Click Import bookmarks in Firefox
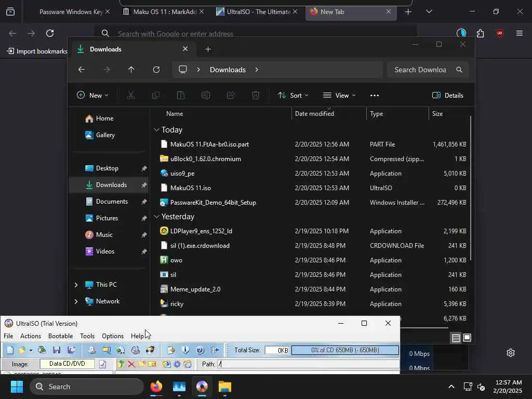The height and width of the screenshot is (399, 532). (x=37, y=51)
